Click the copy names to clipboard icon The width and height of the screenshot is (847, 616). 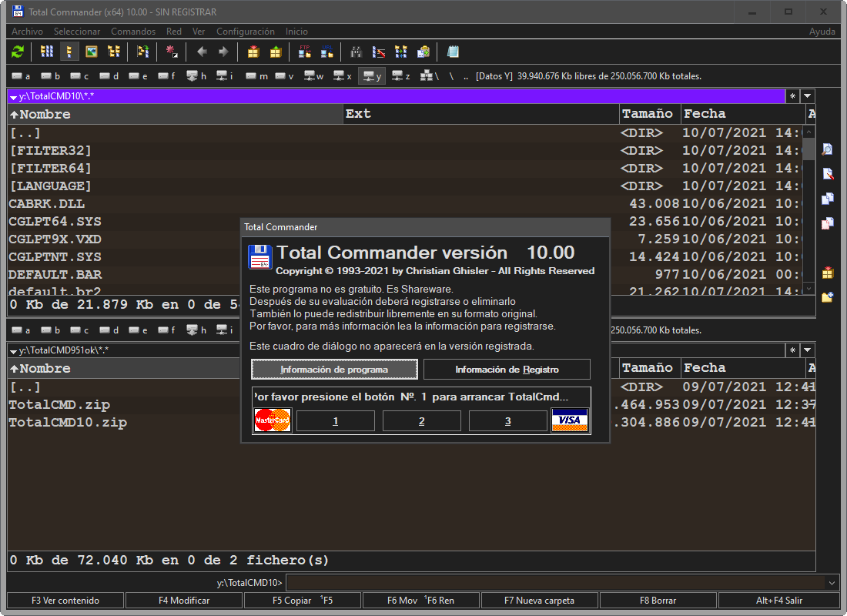click(423, 52)
